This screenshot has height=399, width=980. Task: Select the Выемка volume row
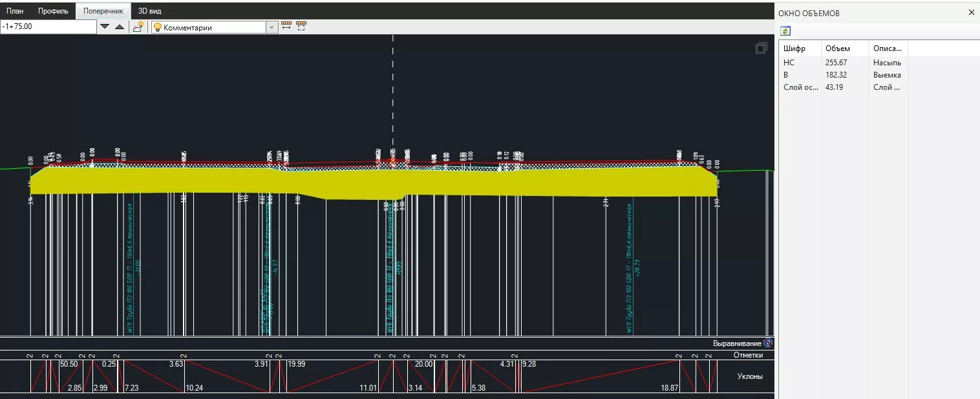(x=840, y=75)
